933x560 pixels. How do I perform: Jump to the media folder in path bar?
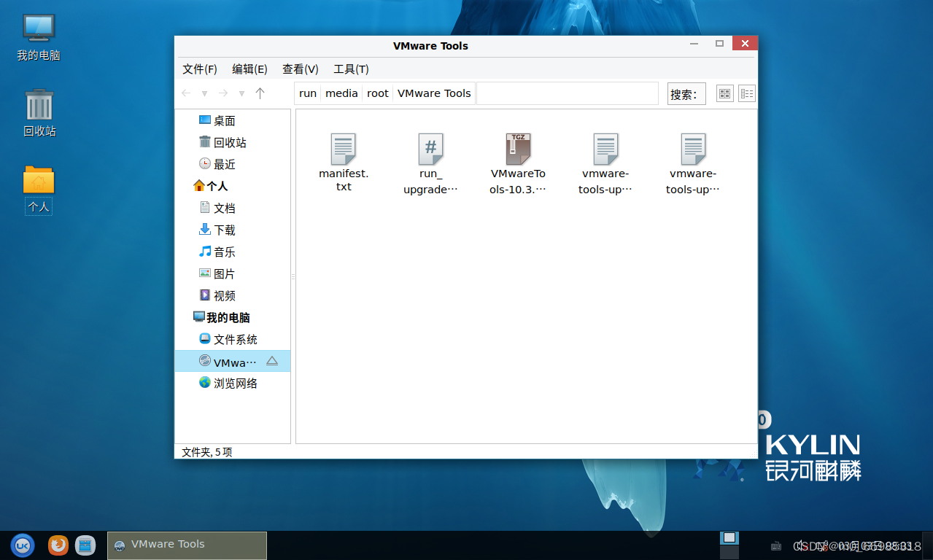click(341, 93)
